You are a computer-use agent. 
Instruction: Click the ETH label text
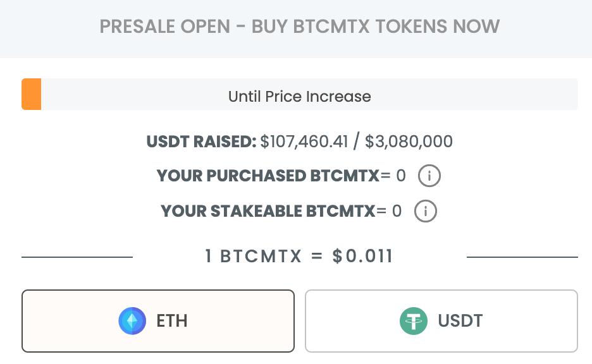(x=172, y=321)
